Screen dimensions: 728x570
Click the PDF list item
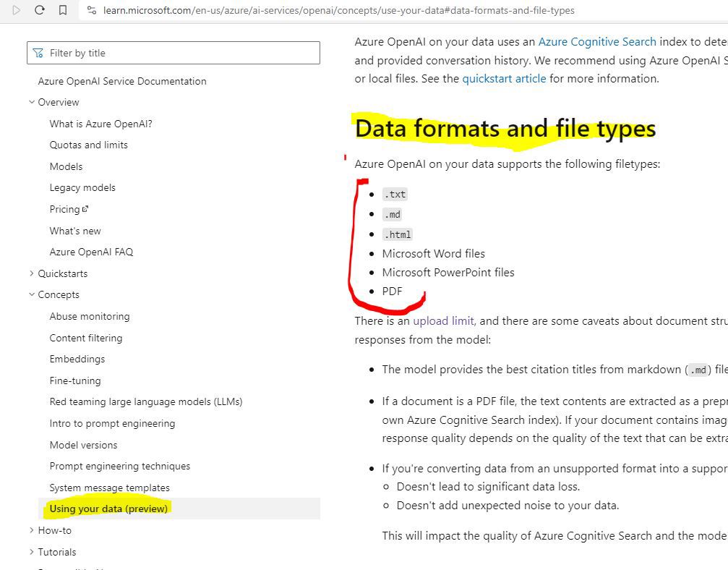point(393,292)
